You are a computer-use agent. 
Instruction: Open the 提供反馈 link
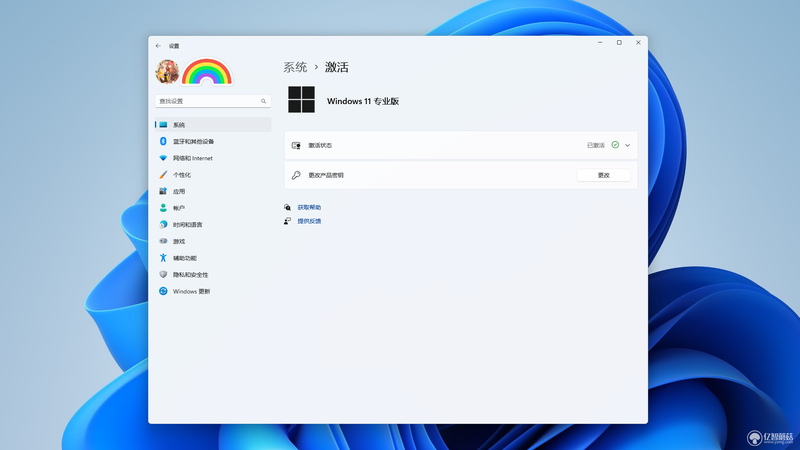click(x=309, y=221)
